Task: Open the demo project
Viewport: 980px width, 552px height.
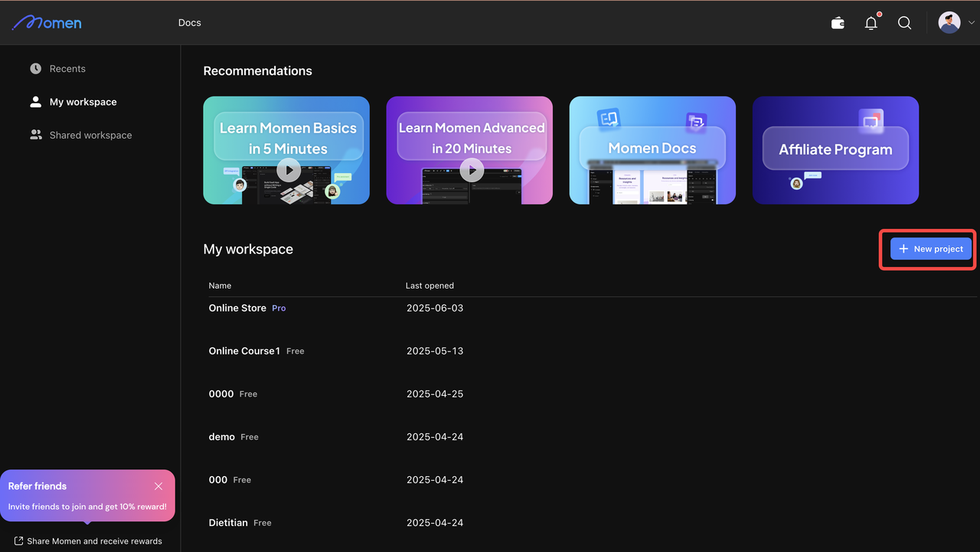Action: click(222, 436)
